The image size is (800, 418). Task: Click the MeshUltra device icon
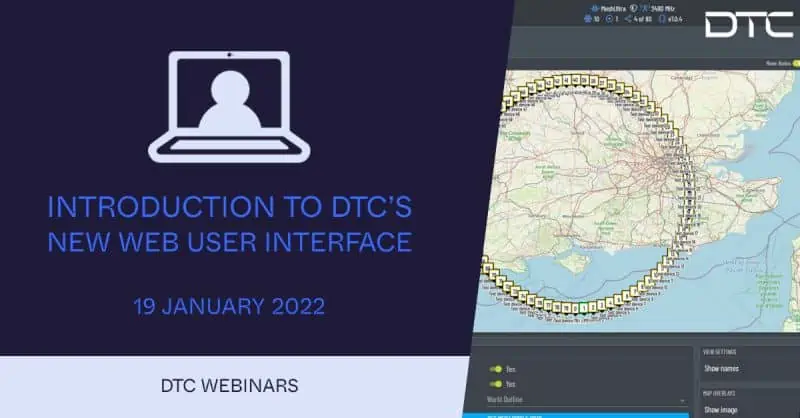click(594, 9)
